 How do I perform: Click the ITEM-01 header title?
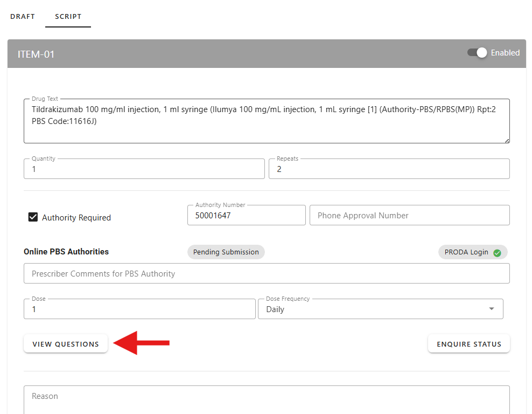(36, 54)
